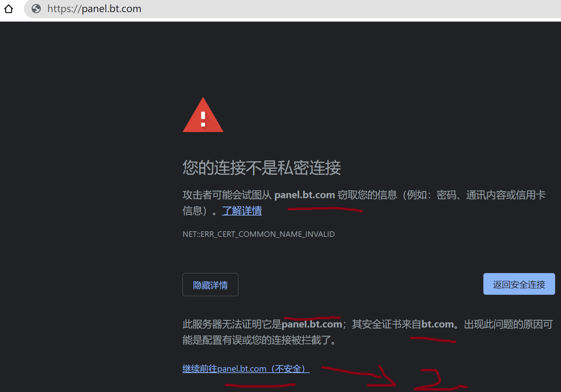
Task: Click the 返回安全连接 button
Action: (519, 284)
